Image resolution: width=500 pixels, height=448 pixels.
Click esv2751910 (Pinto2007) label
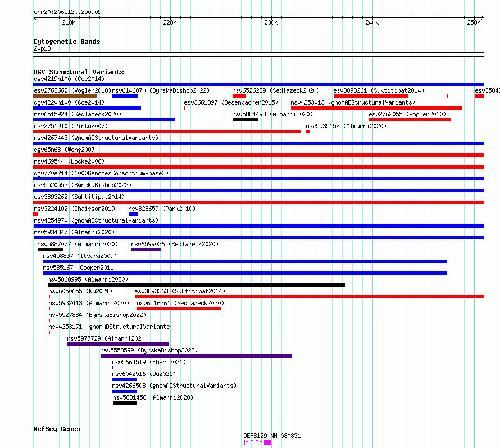(71, 126)
